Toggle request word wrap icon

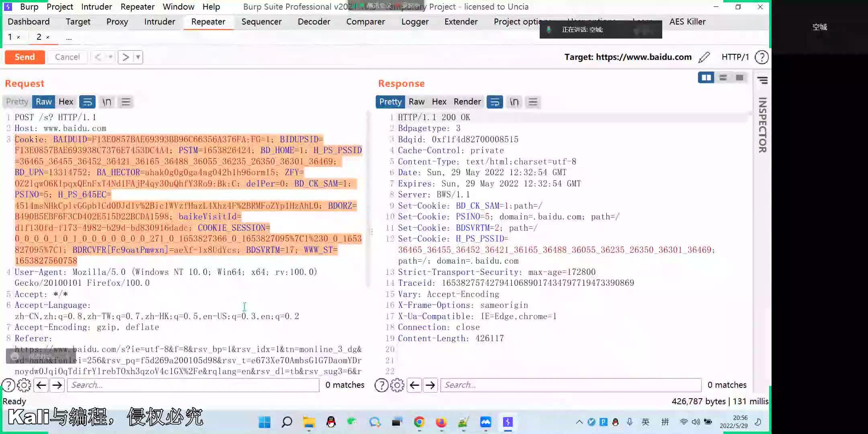(87, 102)
